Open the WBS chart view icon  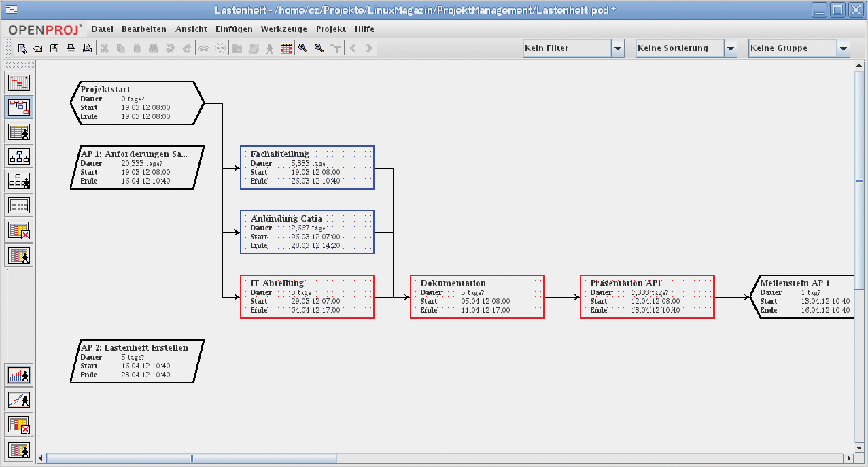pos(20,156)
